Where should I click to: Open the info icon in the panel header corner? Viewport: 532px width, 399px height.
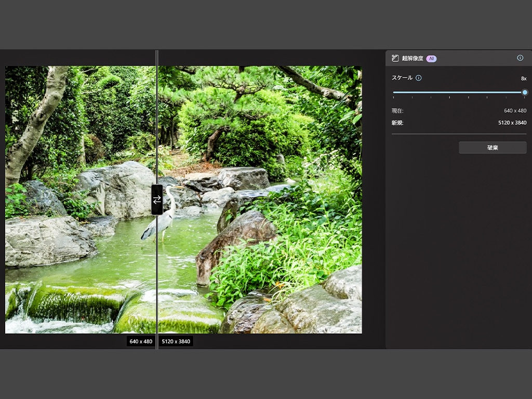click(520, 58)
